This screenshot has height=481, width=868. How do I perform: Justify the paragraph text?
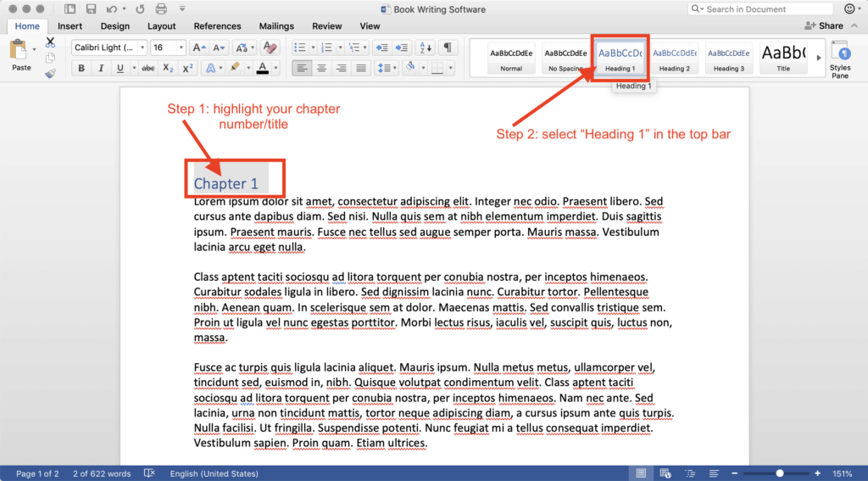(x=361, y=68)
